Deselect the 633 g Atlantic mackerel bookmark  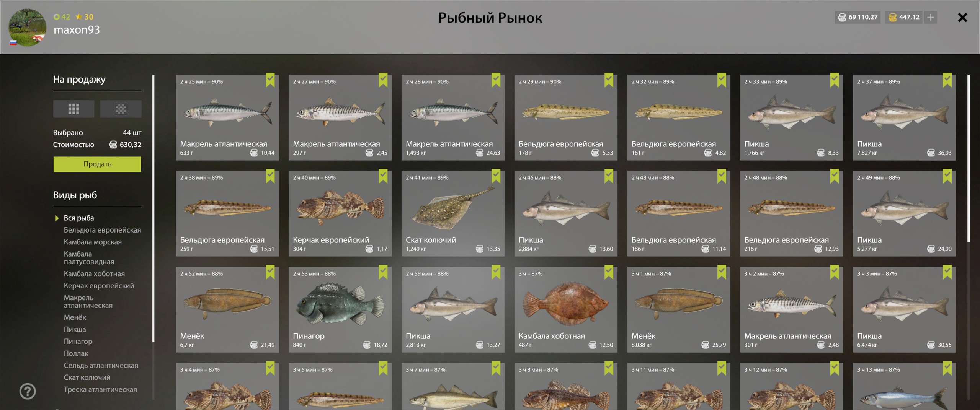pos(270,80)
